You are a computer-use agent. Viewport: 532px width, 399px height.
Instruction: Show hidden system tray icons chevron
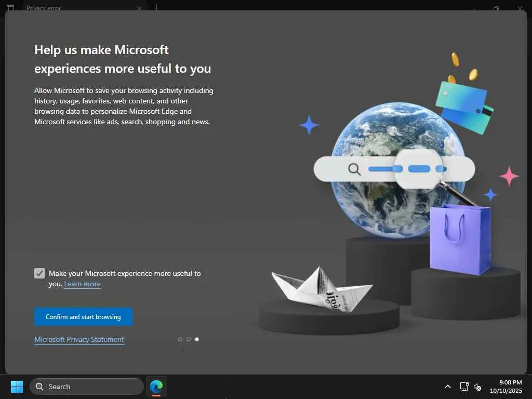(448, 387)
